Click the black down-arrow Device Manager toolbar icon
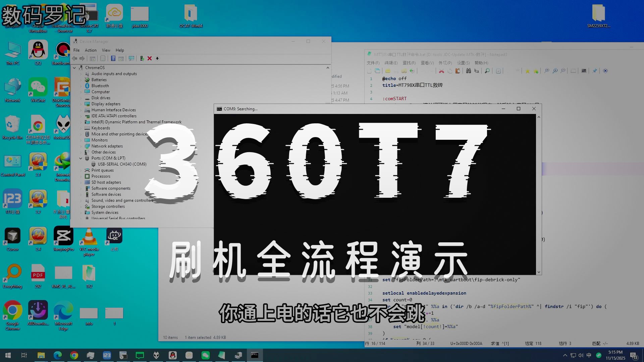Image resolution: width=644 pixels, height=362 pixels. (x=157, y=58)
